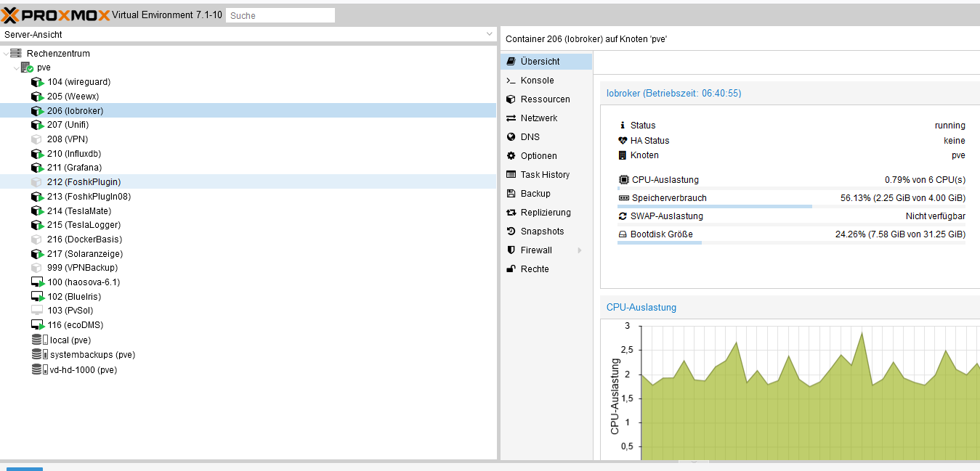Collapse the pve node tree
980x471 pixels.
(17, 67)
